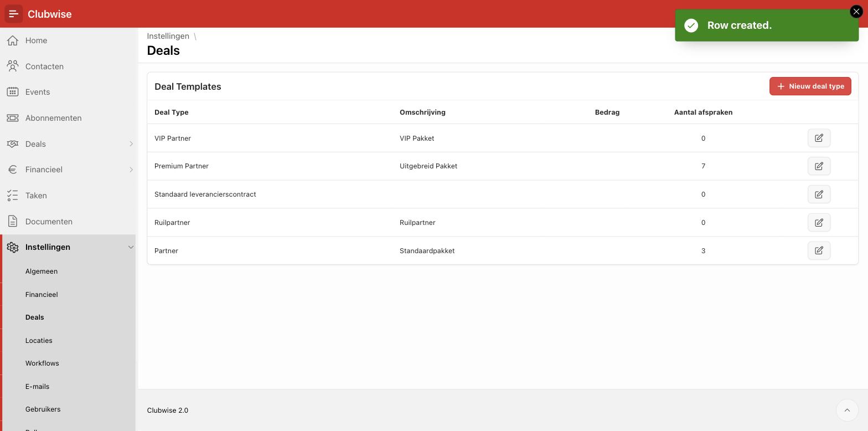Click the Aantal afspraken column header
This screenshot has height=431, width=868.
(703, 112)
